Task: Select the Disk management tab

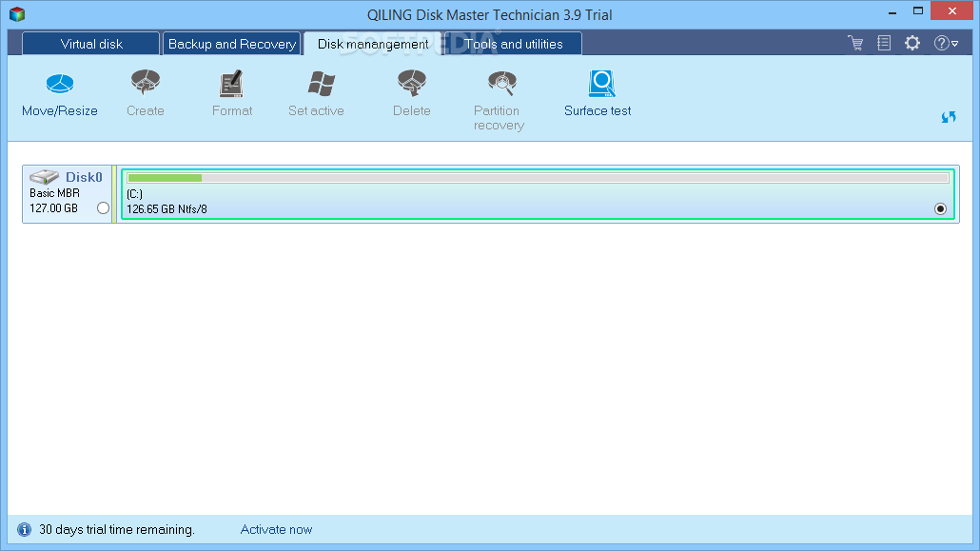Action: point(373,44)
